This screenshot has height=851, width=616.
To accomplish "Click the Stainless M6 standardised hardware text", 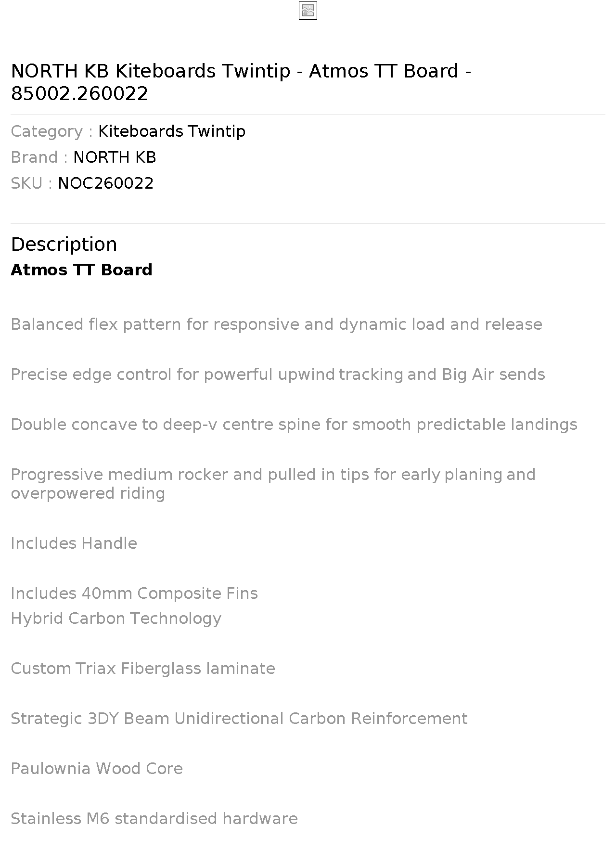I will [x=154, y=819].
